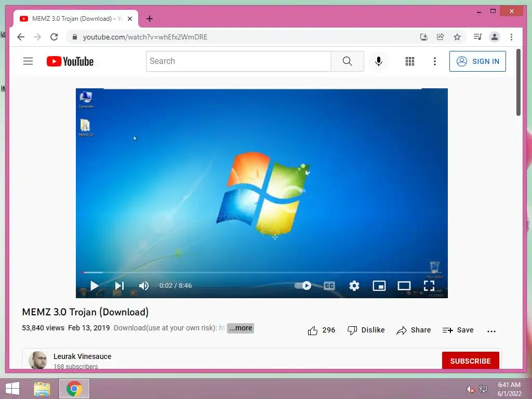
Task: Open network tray icon
Action: 483,389
